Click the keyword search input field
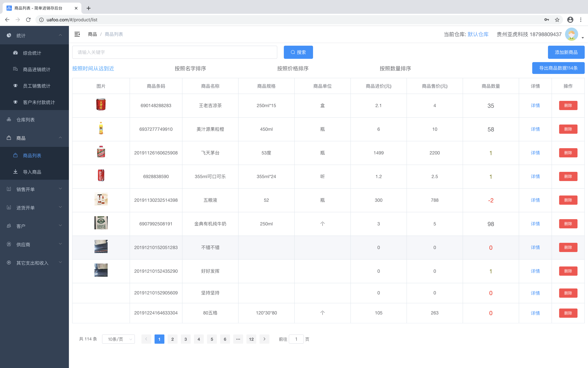The height and width of the screenshot is (368, 588). pos(175,52)
